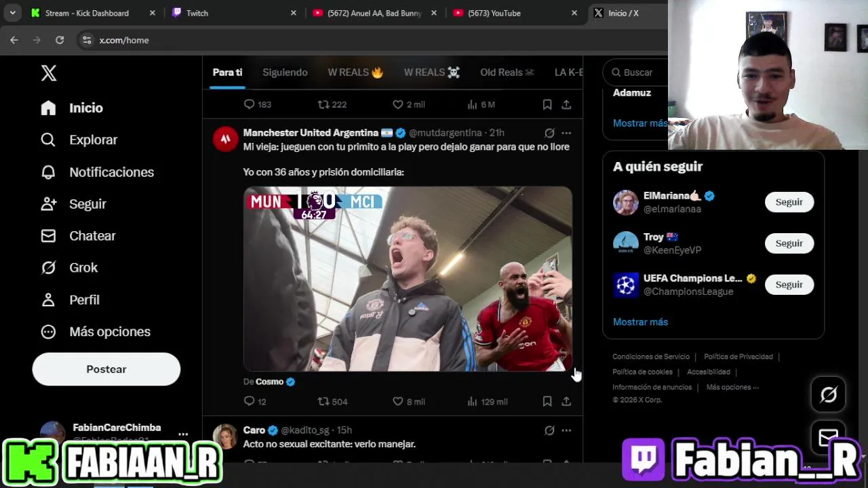The height and width of the screenshot is (488, 868).
Task: Select the Old Reals tab
Action: point(507,73)
